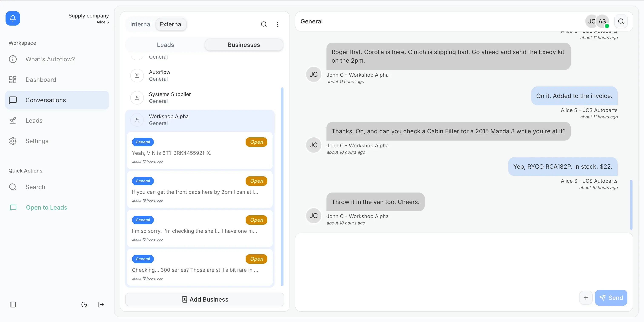Viewport: 644px width, 322px height.
Task: Open Leads in the workspace sidebar
Action: click(57, 121)
